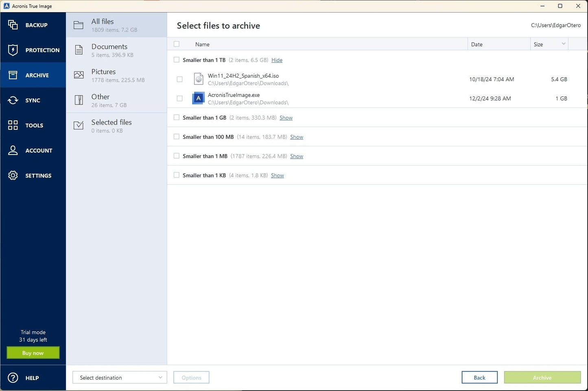This screenshot has width=588, height=391.
Task: Show the Smaller than 100 MB files
Action: [297, 137]
